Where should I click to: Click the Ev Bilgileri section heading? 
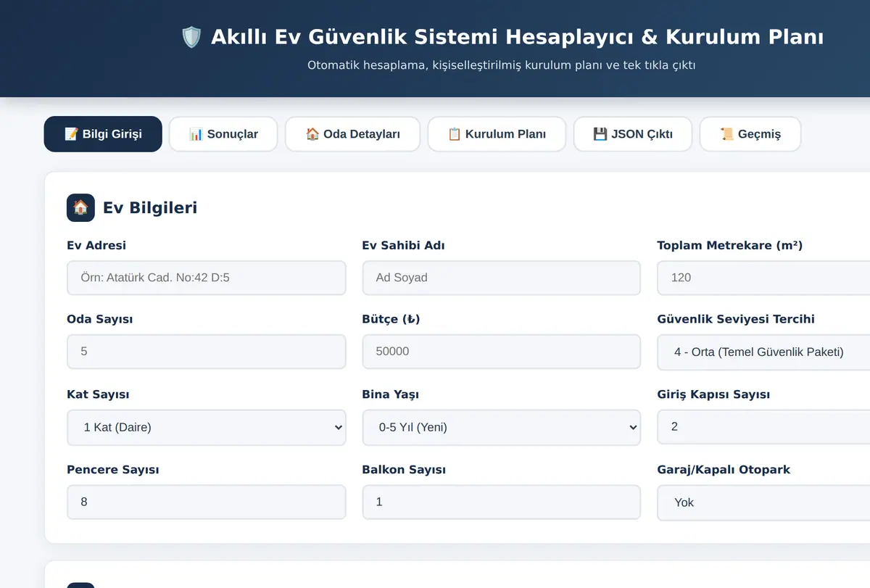point(150,208)
